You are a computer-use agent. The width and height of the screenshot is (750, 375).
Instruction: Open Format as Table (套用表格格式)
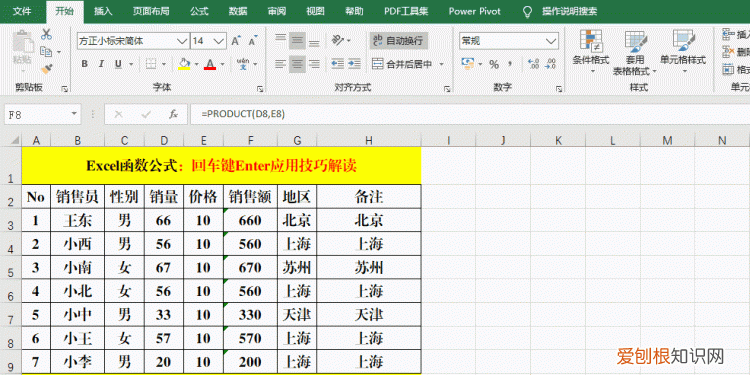[635, 53]
